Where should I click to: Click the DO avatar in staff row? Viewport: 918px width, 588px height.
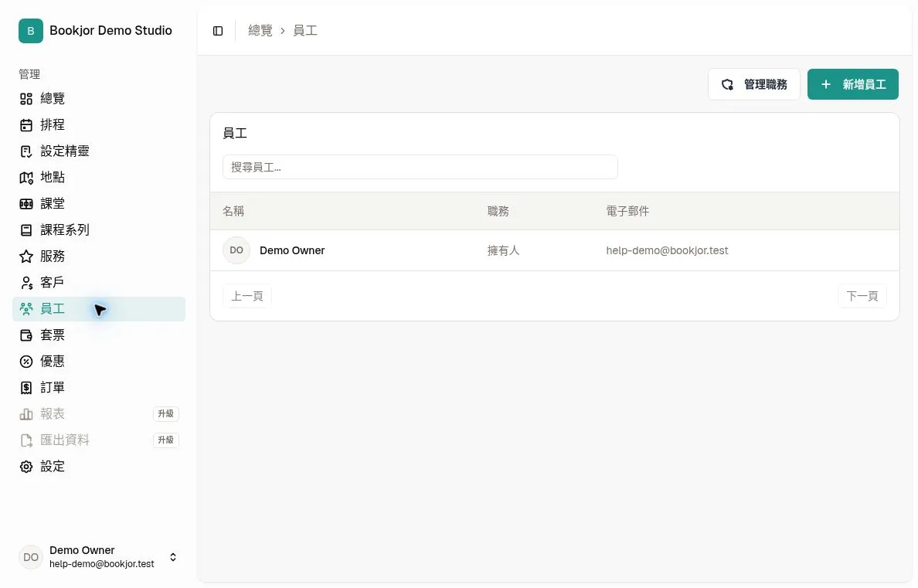point(236,250)
